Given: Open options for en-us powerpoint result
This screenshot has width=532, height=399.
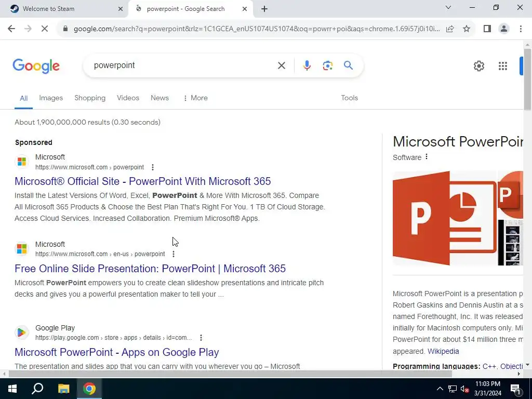Looking at the screenshot, I should (x=174, y=254).
